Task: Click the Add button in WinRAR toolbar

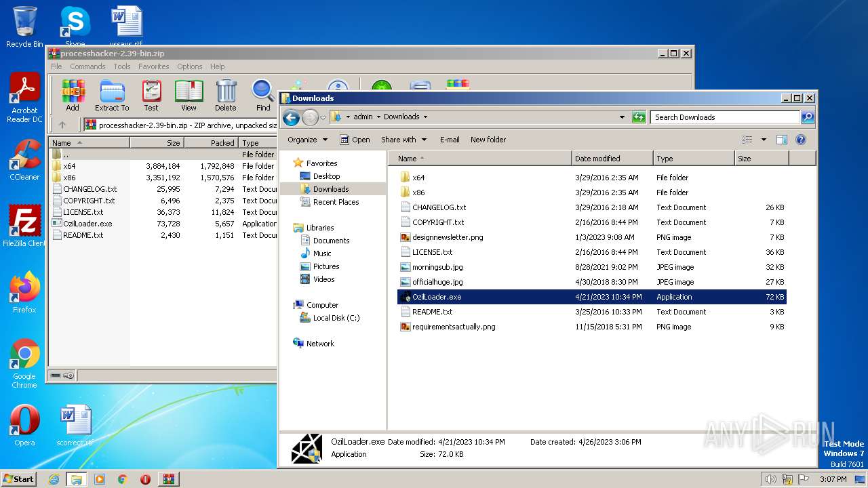Action: (x=73, y=96)
